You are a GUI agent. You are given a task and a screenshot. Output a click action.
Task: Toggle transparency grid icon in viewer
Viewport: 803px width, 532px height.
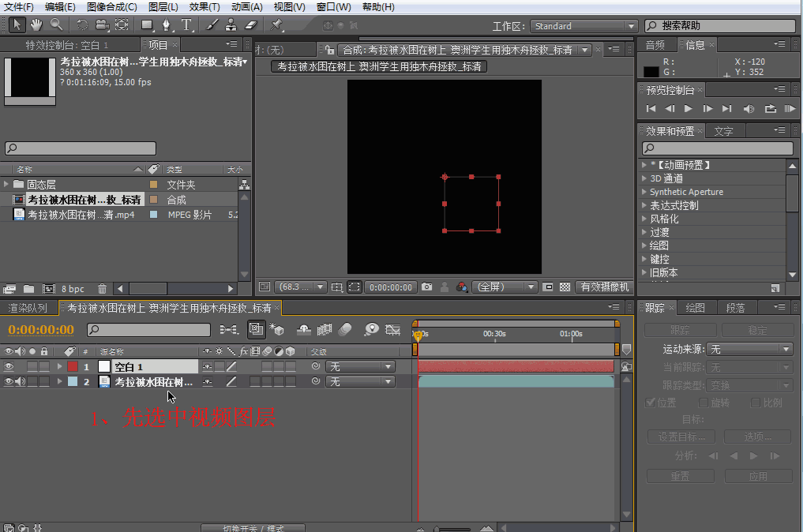click(565, 287)
